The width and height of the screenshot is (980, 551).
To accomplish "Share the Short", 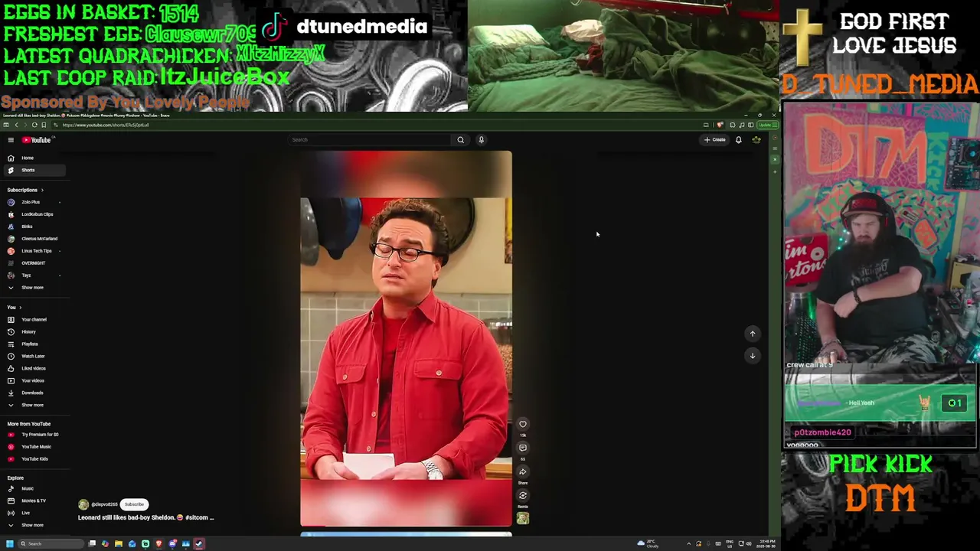I will tap(523, 471).
